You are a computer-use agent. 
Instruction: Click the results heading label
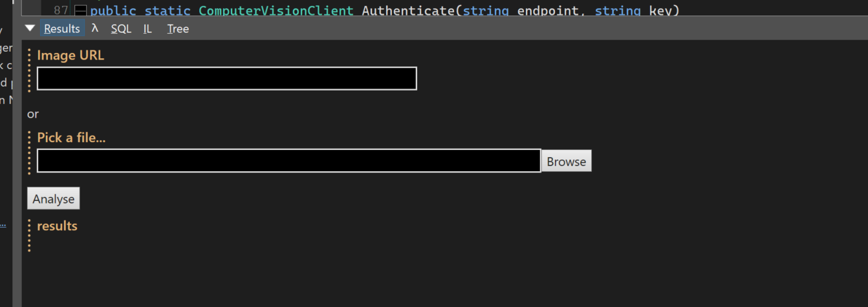click(57, 226)
